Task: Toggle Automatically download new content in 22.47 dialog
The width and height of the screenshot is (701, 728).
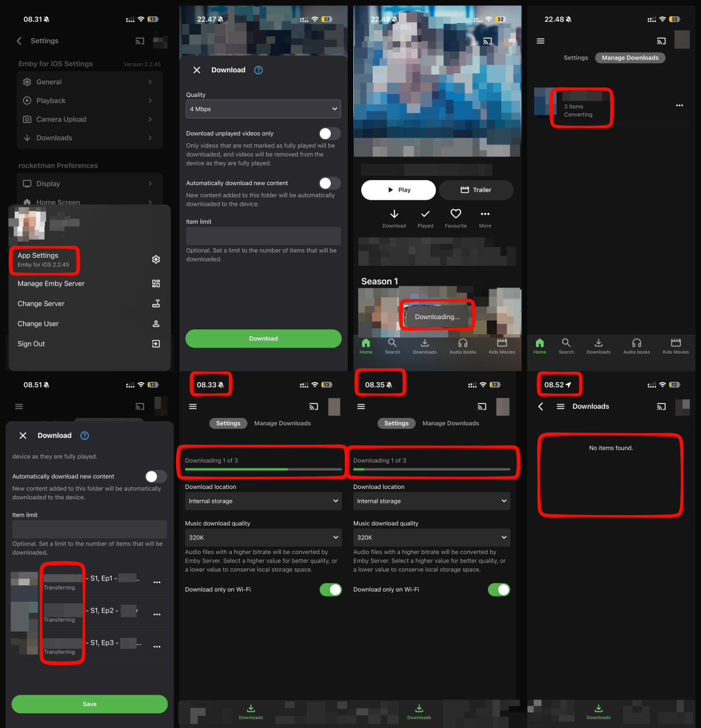Action: click(330, 183)
